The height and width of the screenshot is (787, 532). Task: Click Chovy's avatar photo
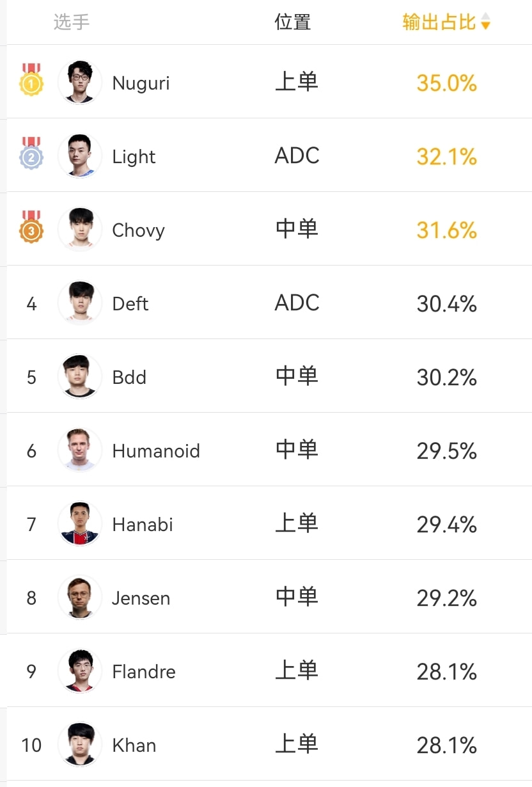80,229
